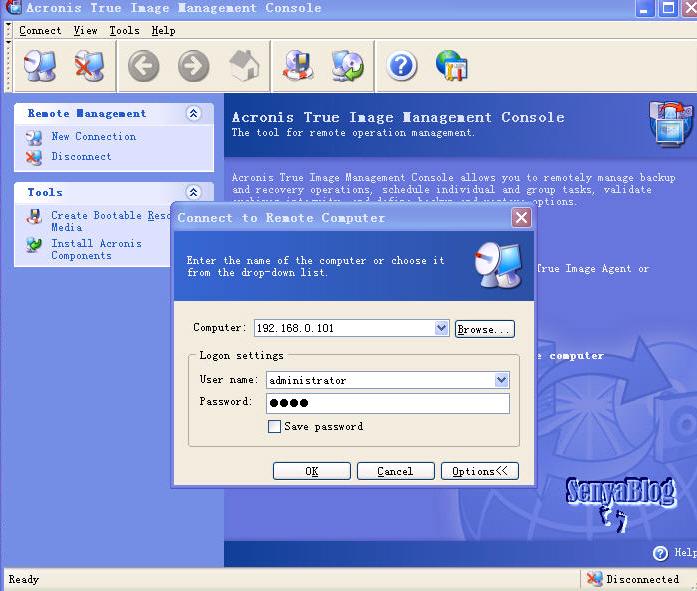Open Help via the question mark toolbar icon
Screen dimensions: 697x591
point(401,66)
